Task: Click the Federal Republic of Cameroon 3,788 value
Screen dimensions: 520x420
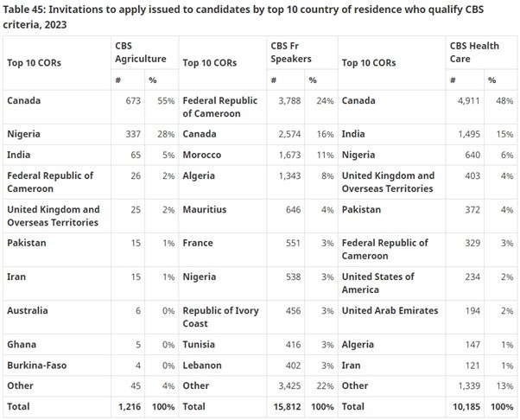Action: click(x=289, y=100)
